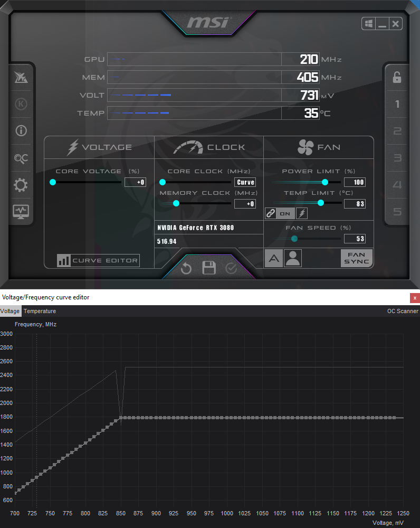This screenshot has height=528, width=420.
Task: Open MSI Kombustor stress test icon
Action: 21,77
